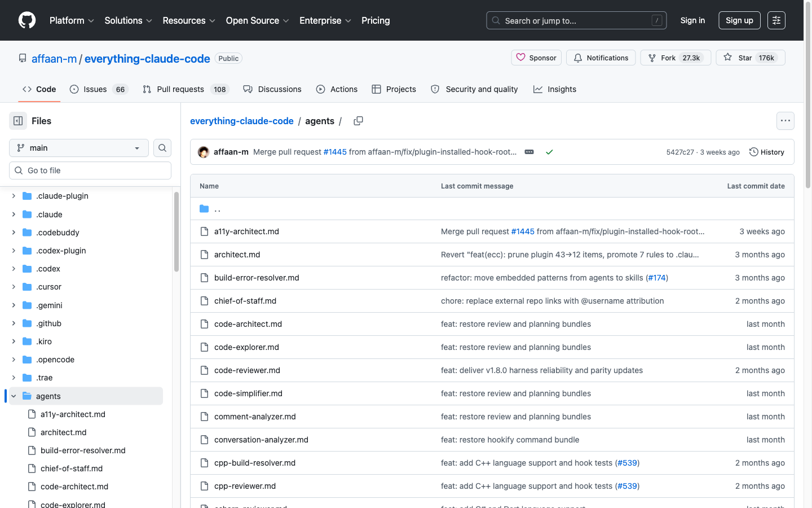
Task: Switch to the Pull requests tab
Action: [186, 89]
